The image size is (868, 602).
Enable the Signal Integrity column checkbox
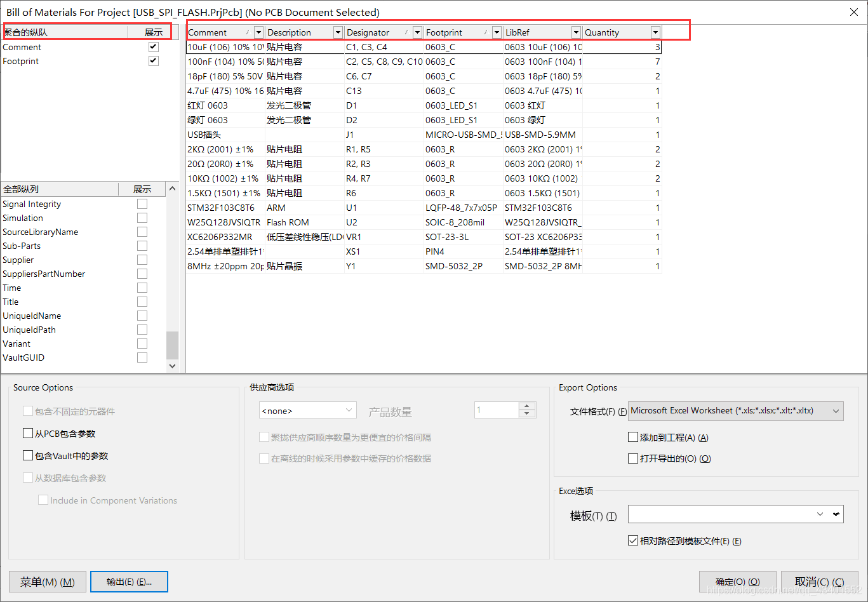pyautogui.click(x=142, y=204)
